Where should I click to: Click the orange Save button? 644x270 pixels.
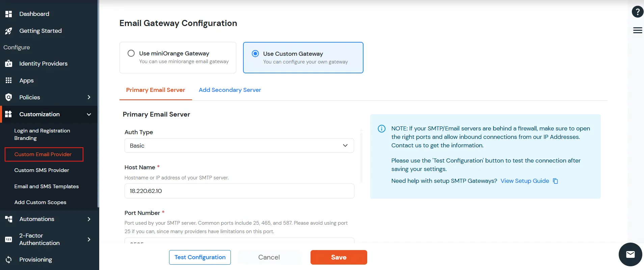click(339, 257)
